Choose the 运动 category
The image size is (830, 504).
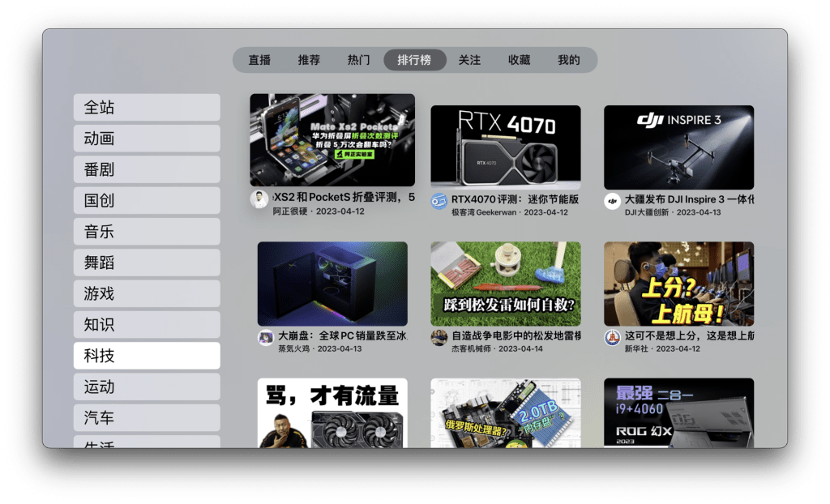(x=147, y=387)
